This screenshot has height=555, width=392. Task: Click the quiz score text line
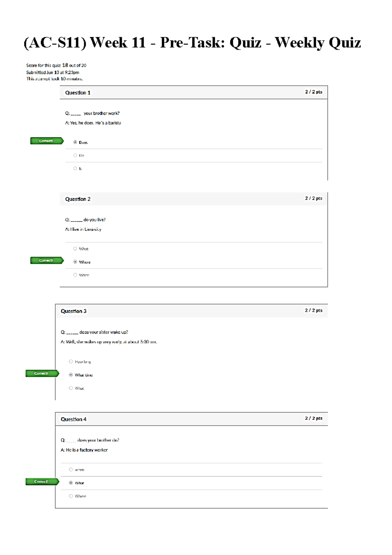[56, 65]
